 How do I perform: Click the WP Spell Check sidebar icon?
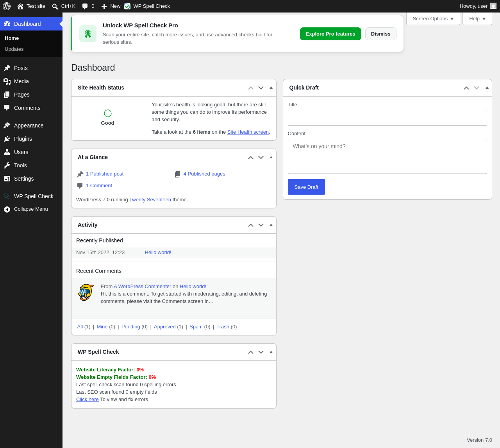coord(7,196)
